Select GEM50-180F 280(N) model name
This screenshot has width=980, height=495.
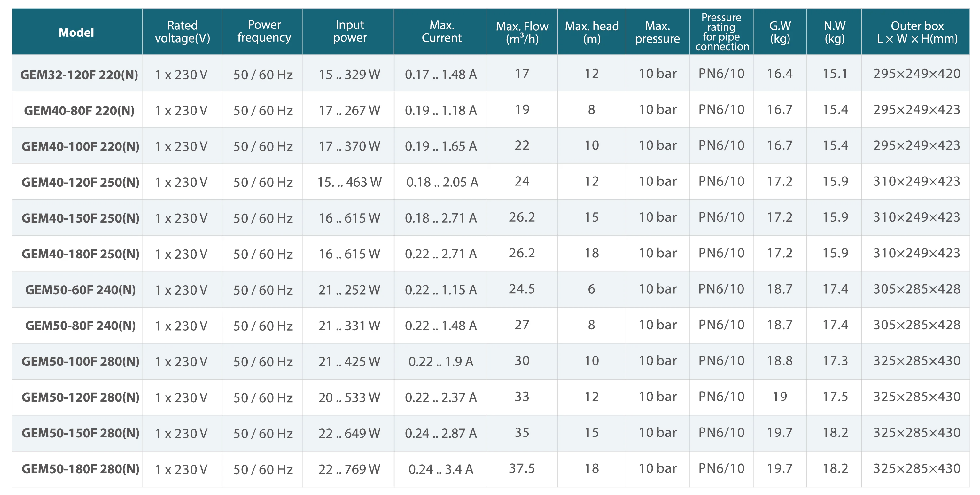tap(80, 469)
